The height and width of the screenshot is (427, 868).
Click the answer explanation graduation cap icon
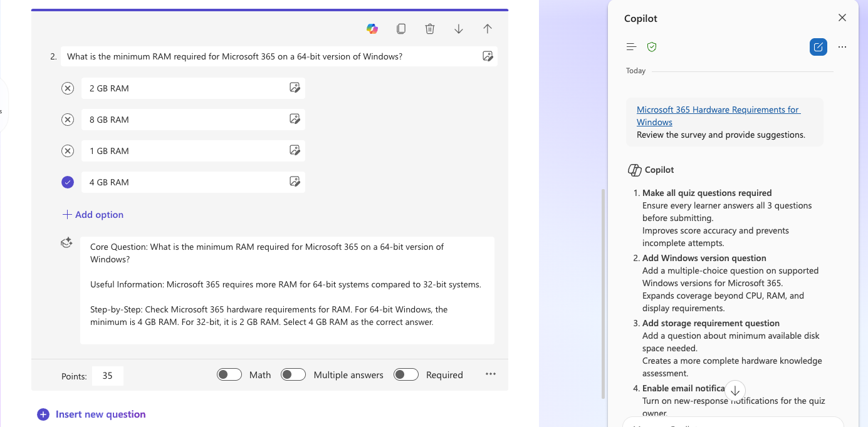coord(67,243)
